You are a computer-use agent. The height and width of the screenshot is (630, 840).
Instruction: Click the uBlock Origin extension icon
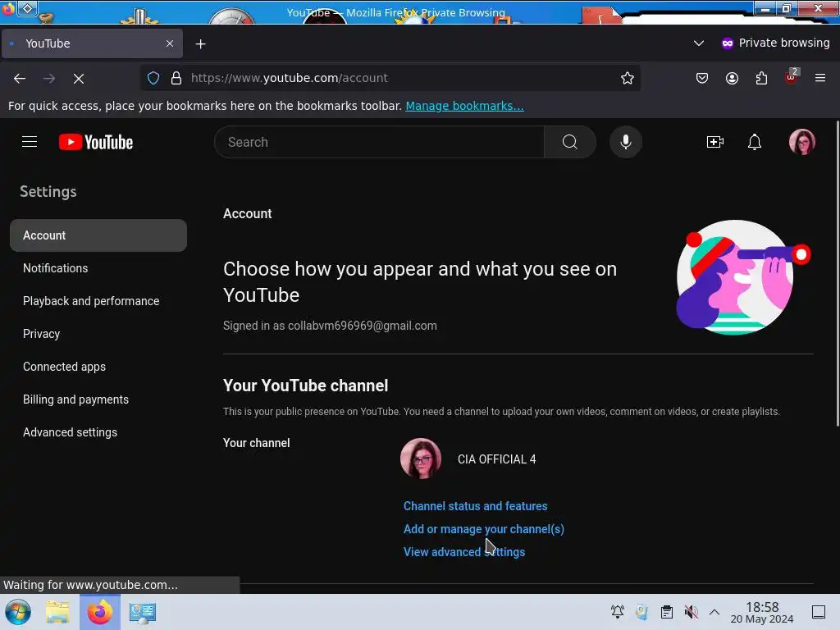point(792,77)
